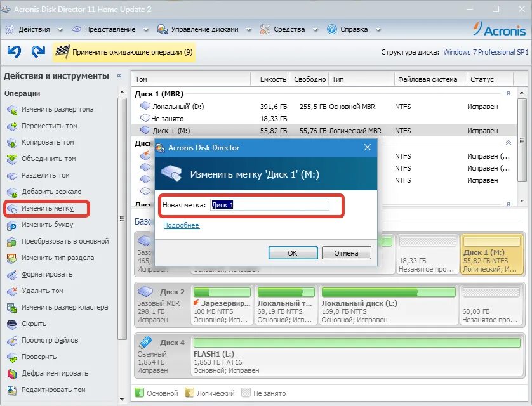Open the Представление menu
This screenshot has width=532, height=406.
[110, 29]
